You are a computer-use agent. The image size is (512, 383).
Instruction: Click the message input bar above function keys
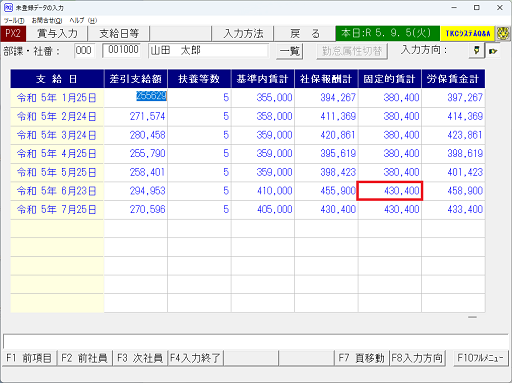256,341
